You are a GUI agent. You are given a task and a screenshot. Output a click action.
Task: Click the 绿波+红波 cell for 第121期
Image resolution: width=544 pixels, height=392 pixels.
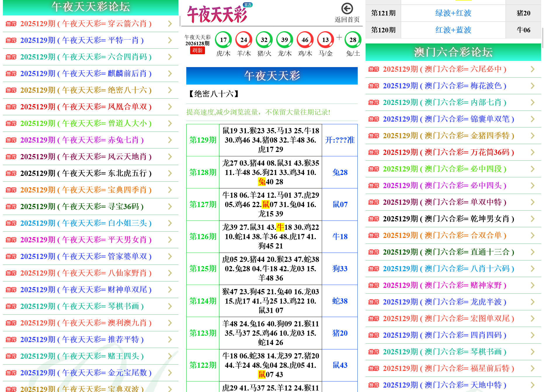(x=453, y=13)
